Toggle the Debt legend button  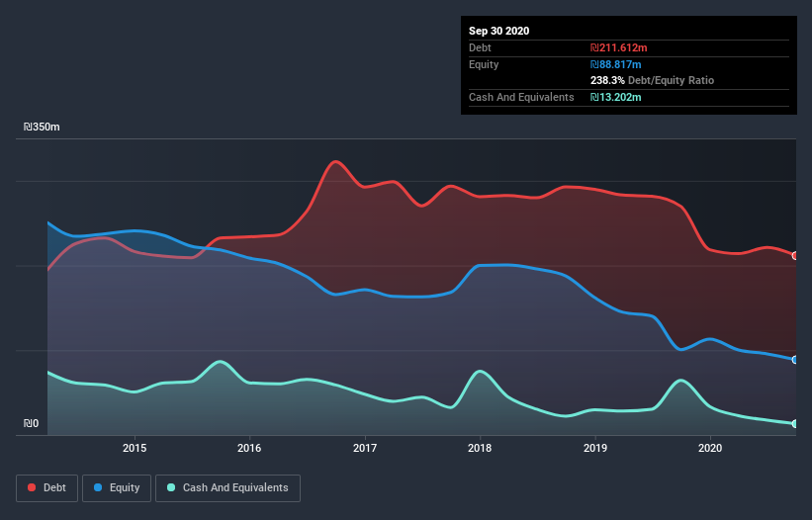click(x=46, y=488)
